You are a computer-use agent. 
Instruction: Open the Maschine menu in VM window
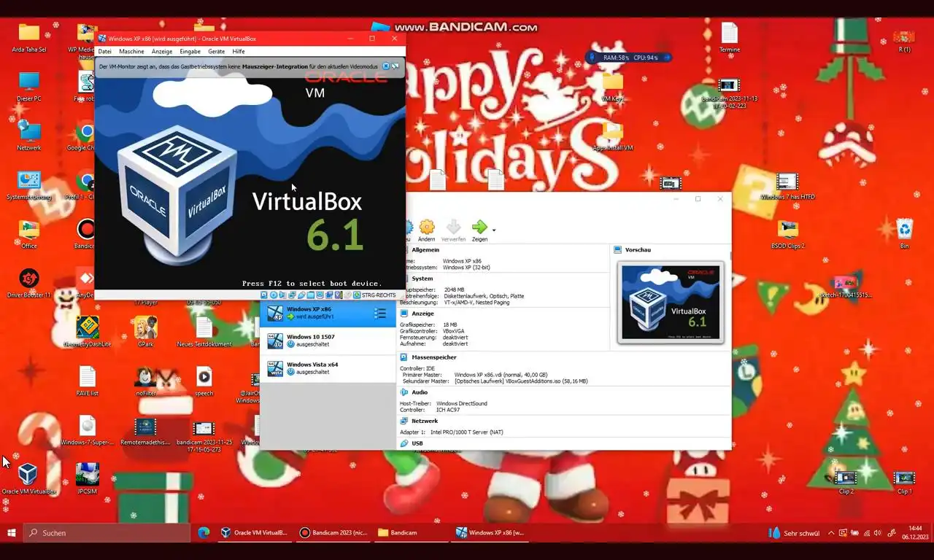pyautogui.click(x=131, y=52)
